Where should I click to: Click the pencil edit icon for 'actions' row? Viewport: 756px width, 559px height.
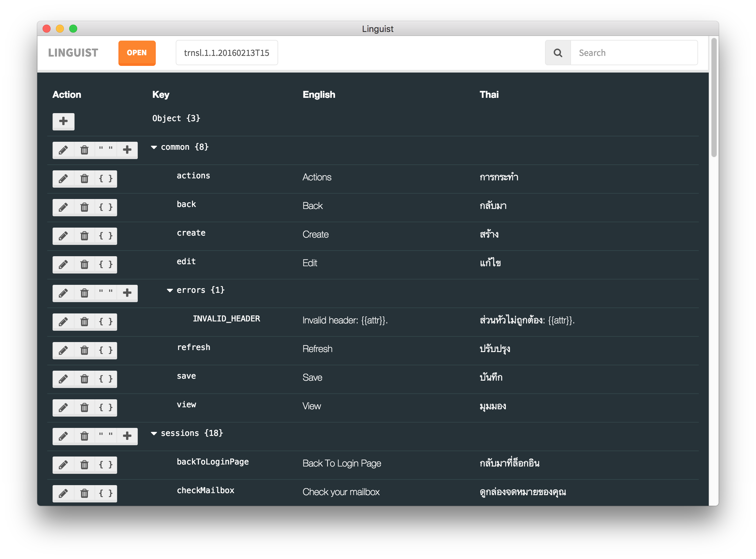[63, 179]
